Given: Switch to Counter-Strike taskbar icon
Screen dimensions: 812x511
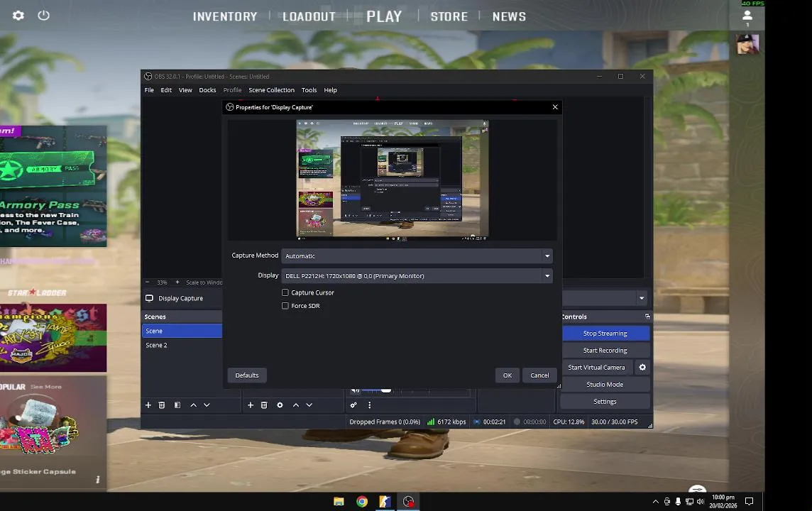Looking at the screenshot, I should pyautogui.click(x=385, y=501).
